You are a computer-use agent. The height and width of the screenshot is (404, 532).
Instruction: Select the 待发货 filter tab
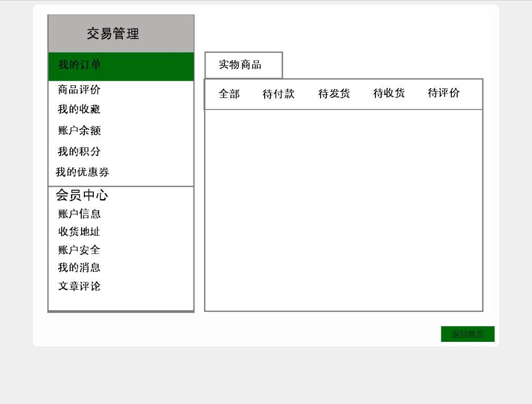334,94
